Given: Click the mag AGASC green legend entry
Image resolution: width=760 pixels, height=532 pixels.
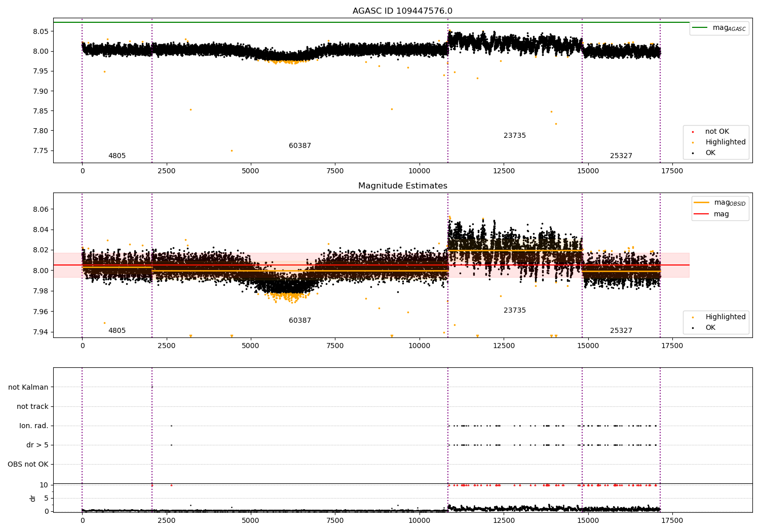Looking at the screenshot, I should 719,28.
